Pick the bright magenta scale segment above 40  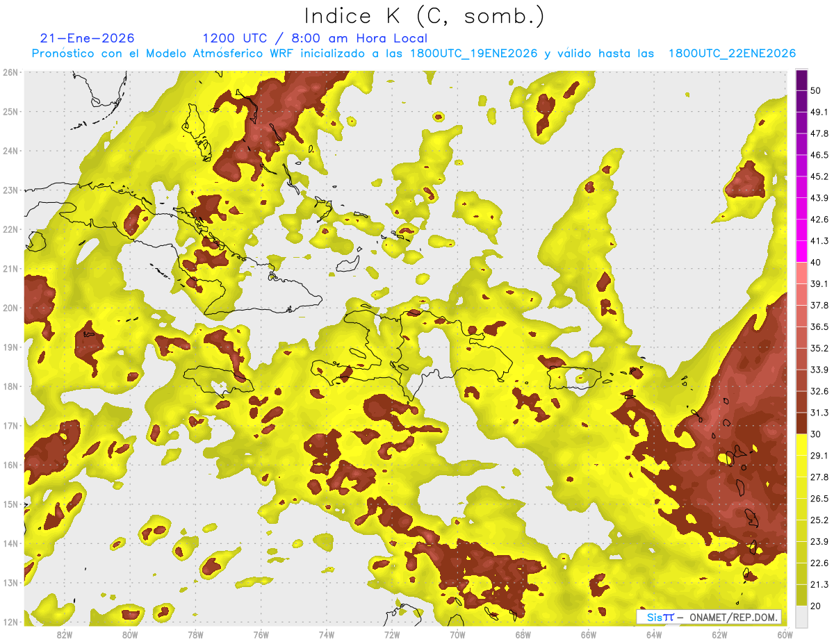point(801,251)
